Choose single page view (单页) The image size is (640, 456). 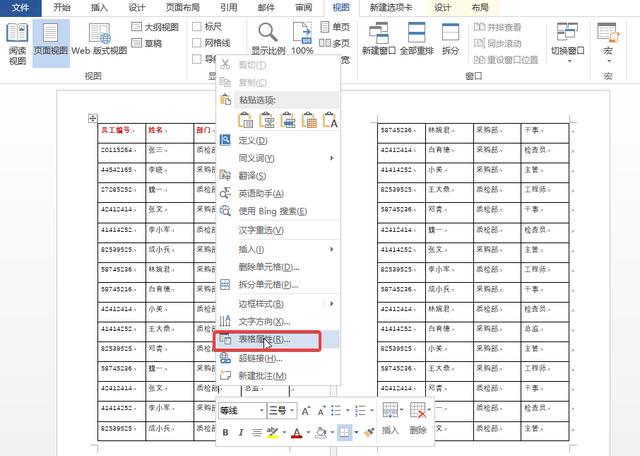[335, 27]
